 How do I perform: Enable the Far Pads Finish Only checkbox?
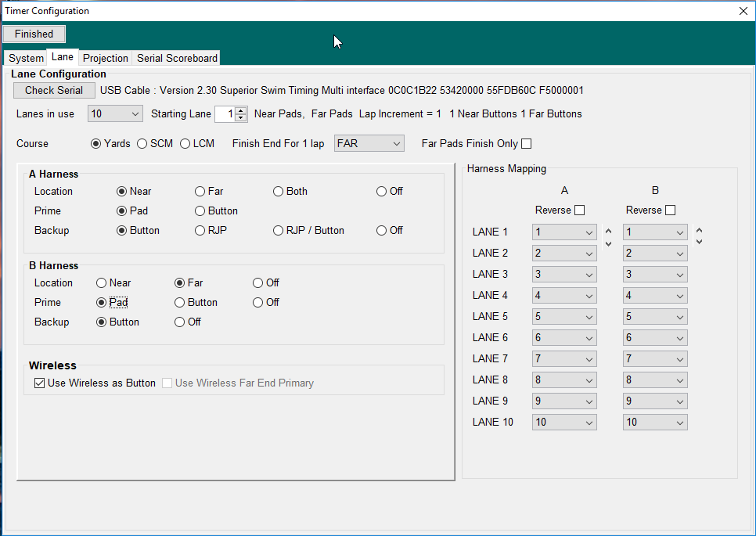tap(526, 144)
